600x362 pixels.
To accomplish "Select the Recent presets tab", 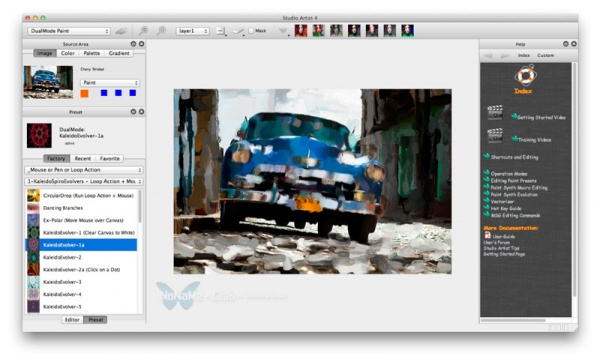I will point(83,158).
